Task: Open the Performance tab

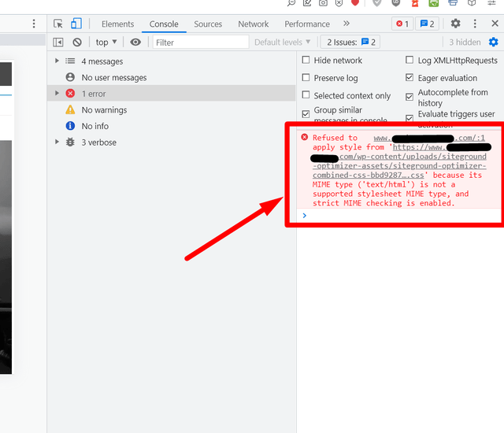Action: click(307, 24)
